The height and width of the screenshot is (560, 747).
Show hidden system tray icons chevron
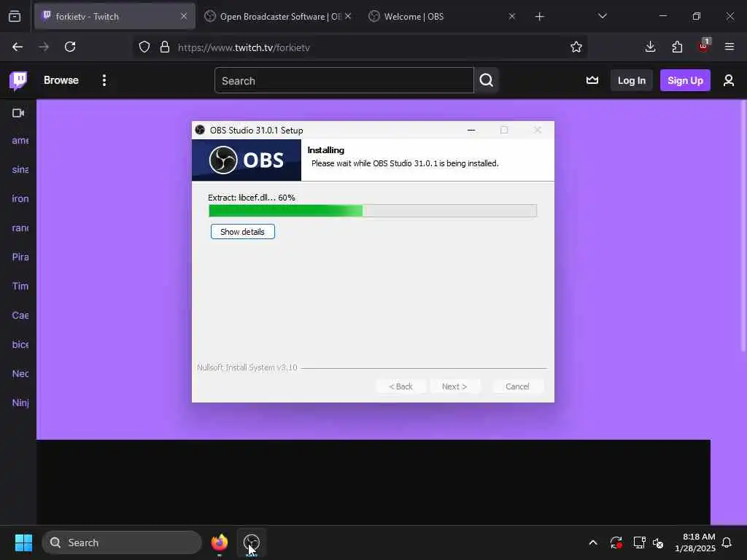tap(593, 542)
